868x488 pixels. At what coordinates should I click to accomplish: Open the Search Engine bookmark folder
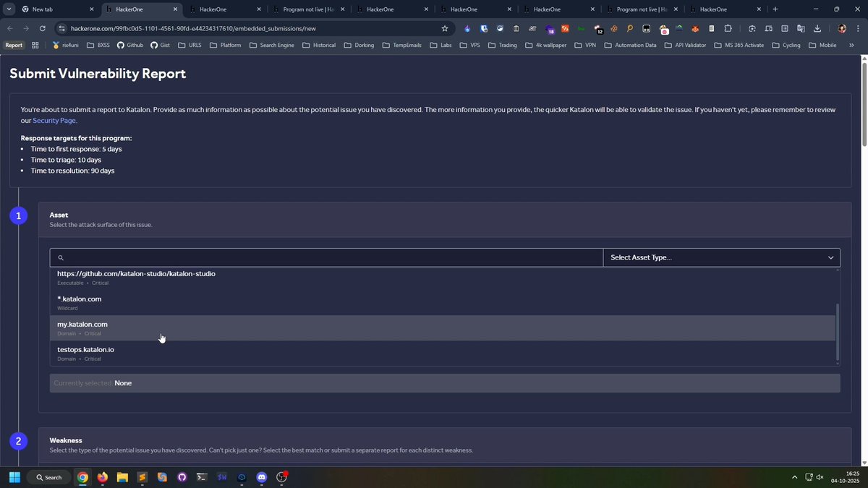[x=272, y=45]
